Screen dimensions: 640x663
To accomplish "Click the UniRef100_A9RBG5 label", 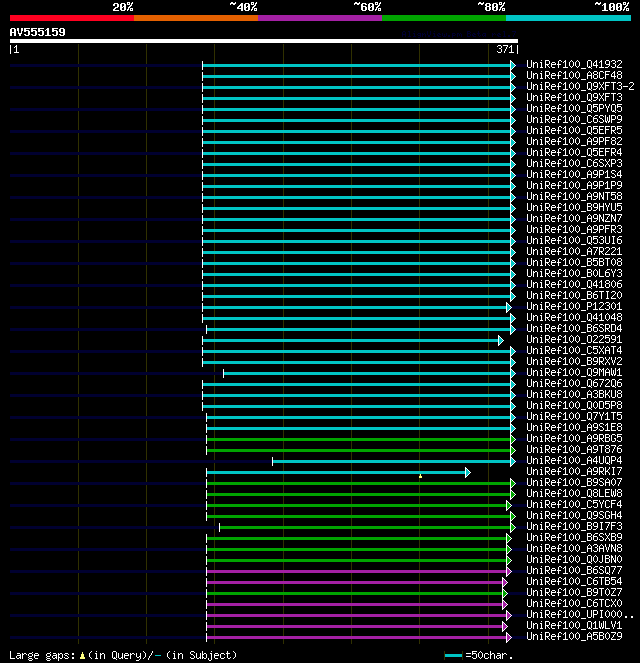I will coord(574,438).
